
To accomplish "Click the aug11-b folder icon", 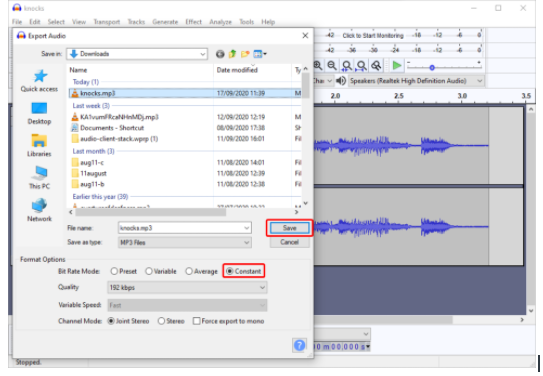I will point(75,184).
